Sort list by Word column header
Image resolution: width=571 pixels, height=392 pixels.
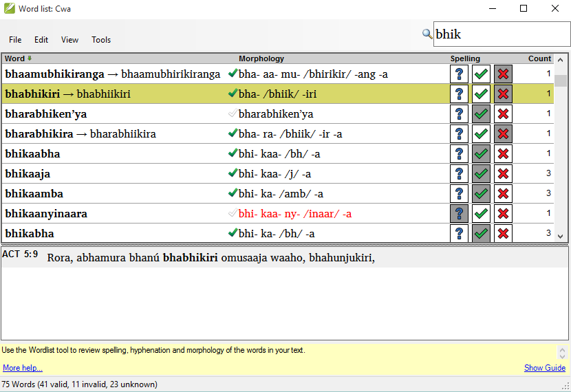click(15, 58)
